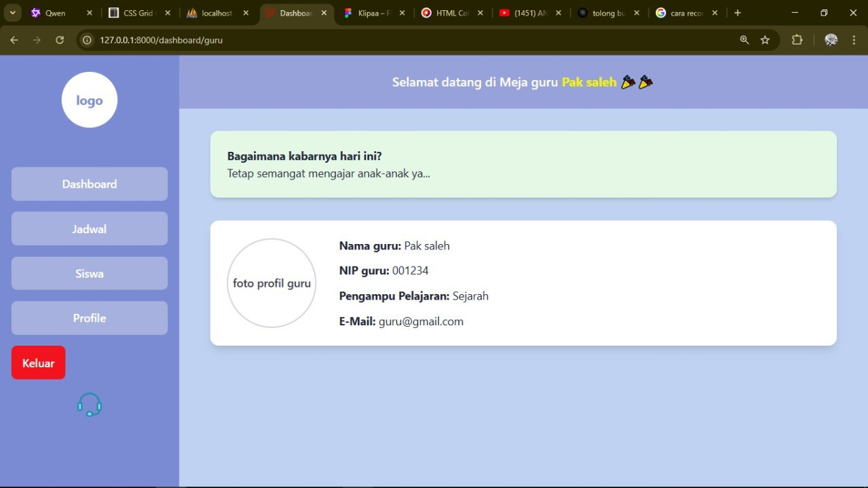Click the round logo in sidebar

[x=89, y=100]
